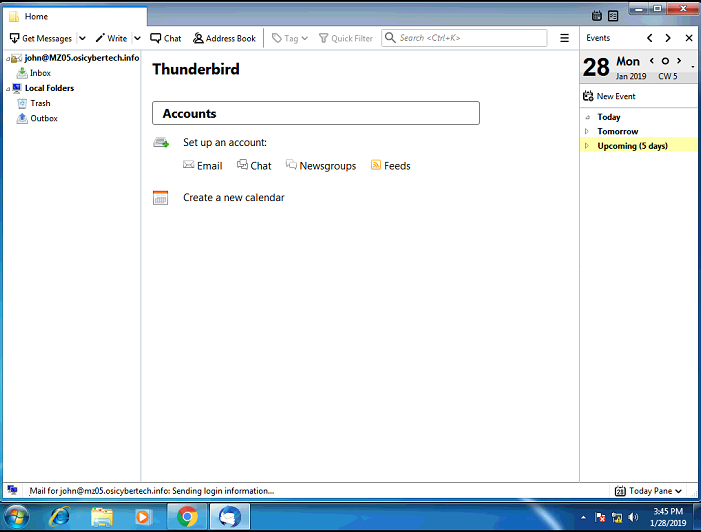Open the tasks tab icon
The width and height of the screenshot is (701, 532).
coord(613,16)
